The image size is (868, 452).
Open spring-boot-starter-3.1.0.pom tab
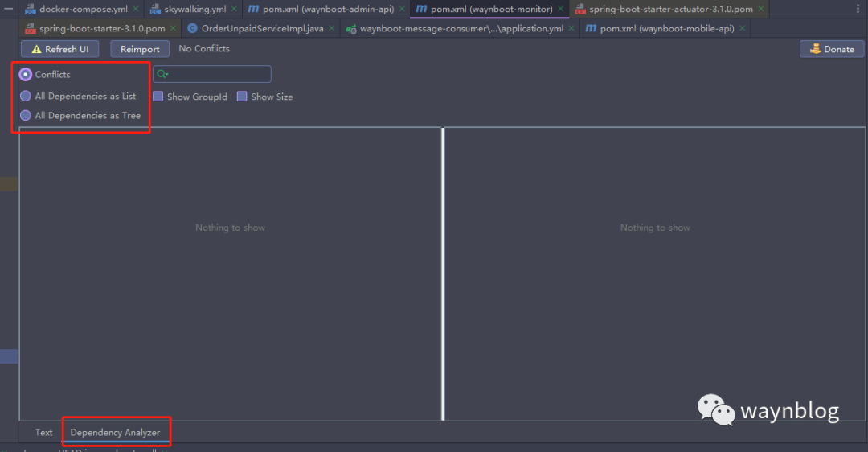click(102, 28)
